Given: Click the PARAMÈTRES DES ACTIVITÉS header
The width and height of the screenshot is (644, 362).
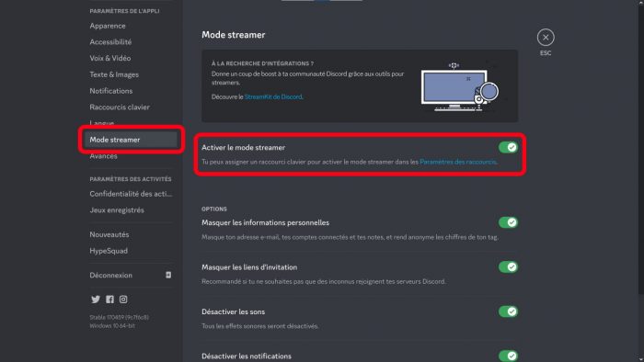Looking at the screenshot, I should pos(131,179).
